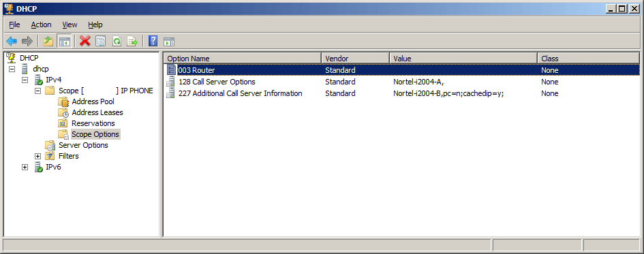Click the Address Leases folder icon

point(63,112)
